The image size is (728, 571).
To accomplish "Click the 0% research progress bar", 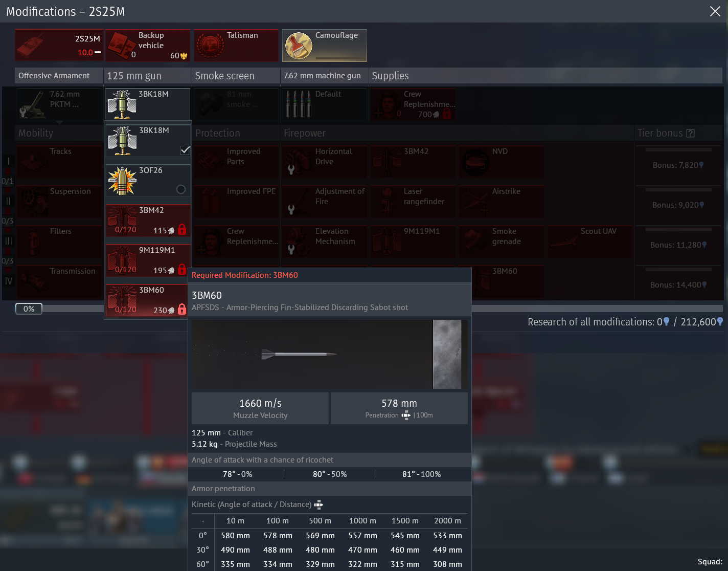I will pyautogui.click(x=29, y=309).
